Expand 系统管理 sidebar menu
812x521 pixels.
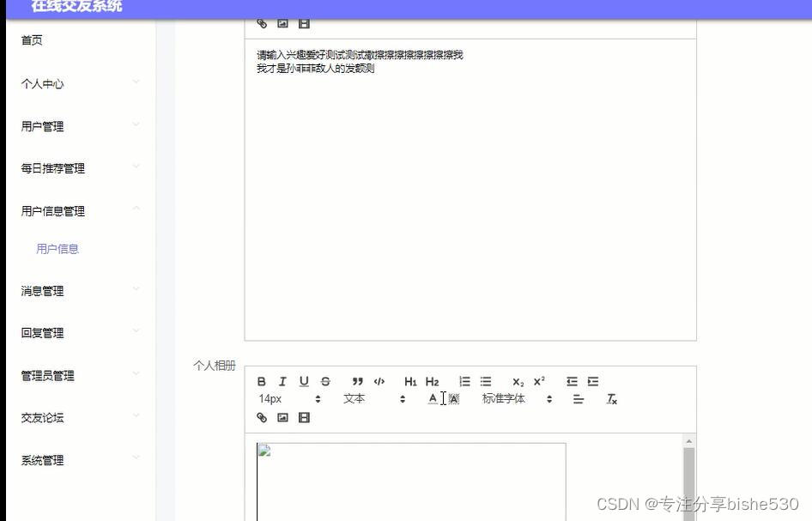click(x=81, y=460)
